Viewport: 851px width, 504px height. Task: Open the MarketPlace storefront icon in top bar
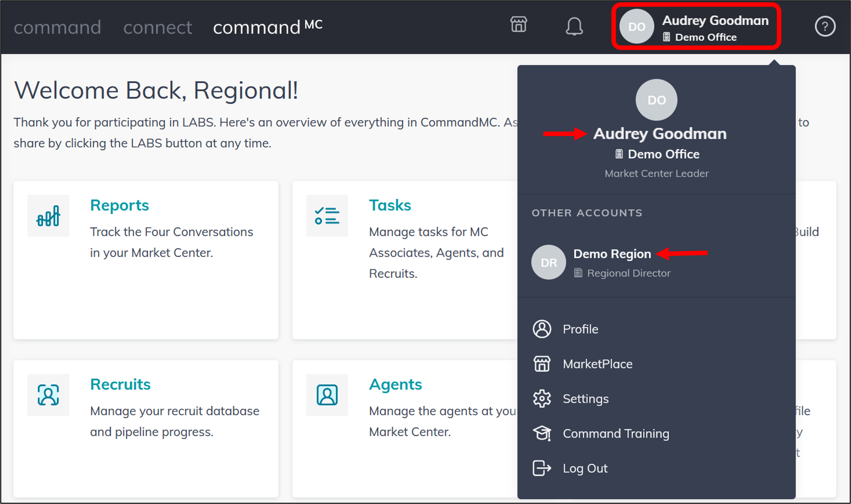[518, 25]
